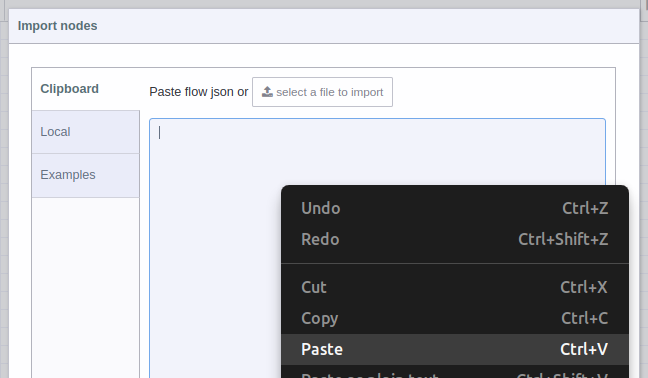Image resolution: width=648 pixels, height=378 pixels.
Task: Select Paste as plain text entry
Action: point(455,374)
